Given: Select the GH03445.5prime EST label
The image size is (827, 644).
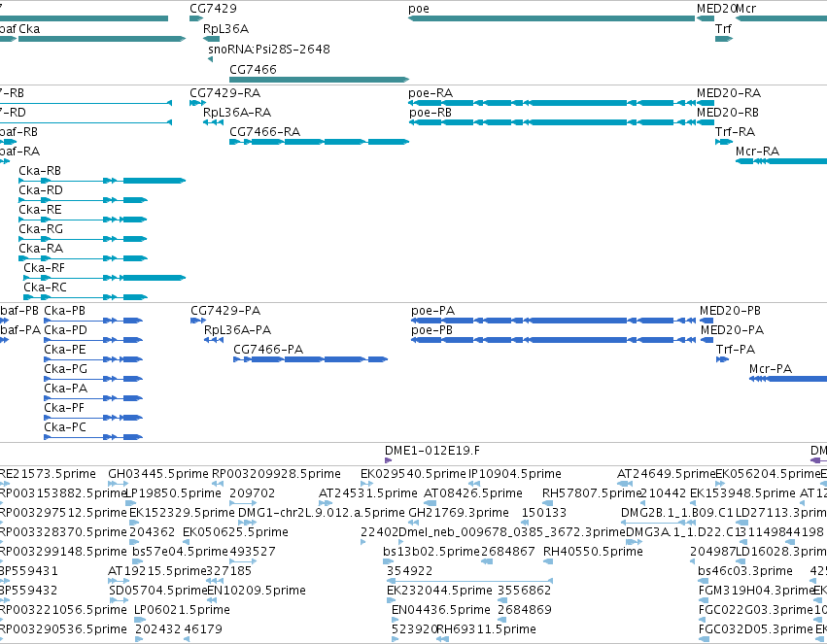Looking at the screenshot, I should pyautogui.click(x=158, y=474).
